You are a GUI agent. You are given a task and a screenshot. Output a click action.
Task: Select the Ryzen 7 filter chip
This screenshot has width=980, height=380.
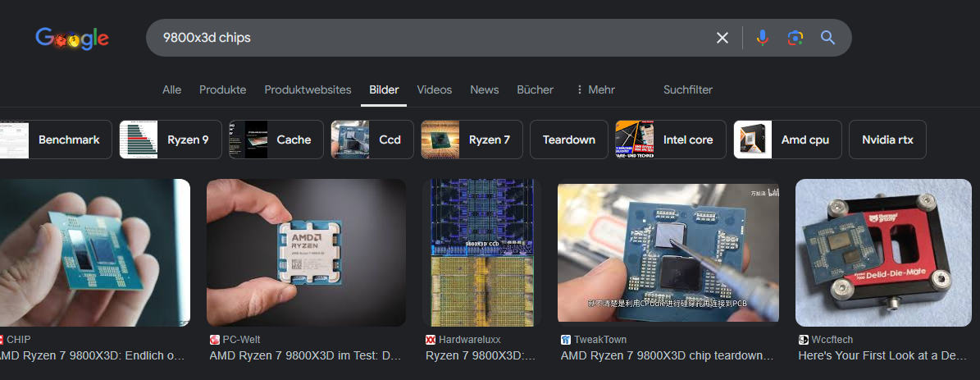472,140
